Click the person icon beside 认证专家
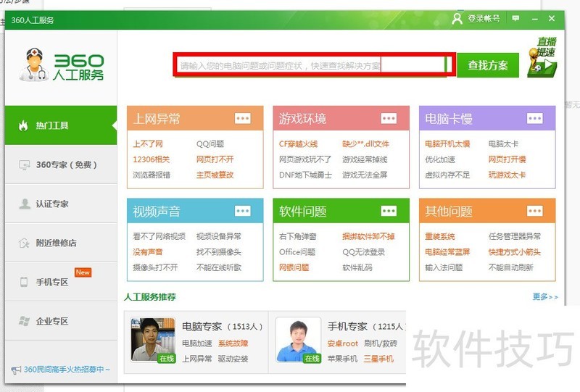The width and height of the screenshot is (580, 392). [x=25, y=204]
